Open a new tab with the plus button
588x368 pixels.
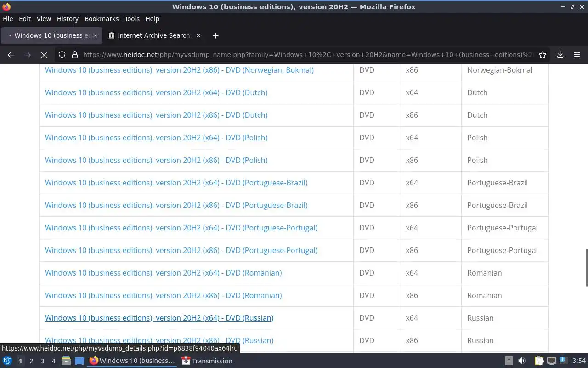[215, 35]
